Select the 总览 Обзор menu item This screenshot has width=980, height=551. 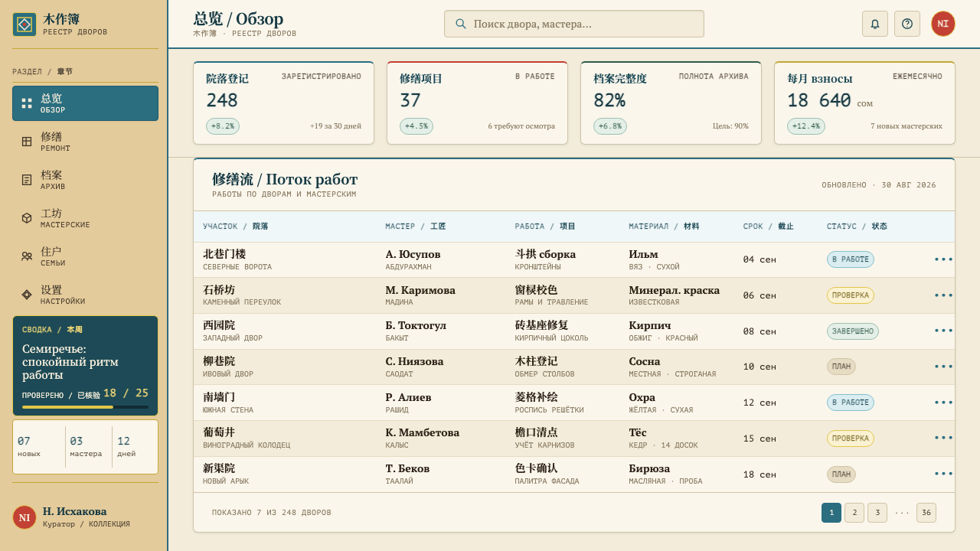(x=85, y=103)
